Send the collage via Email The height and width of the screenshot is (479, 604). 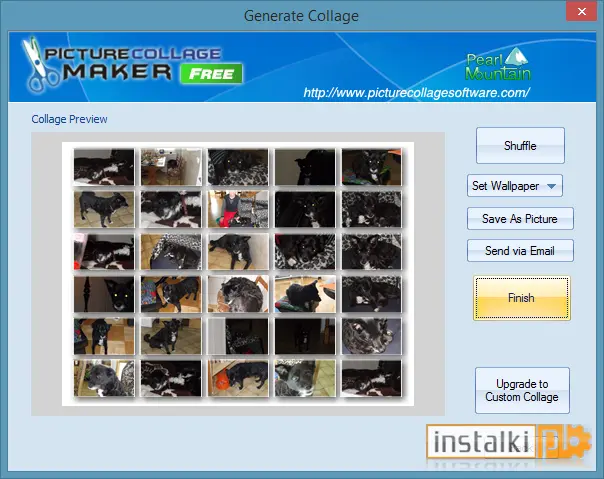[x=520, y=251]
